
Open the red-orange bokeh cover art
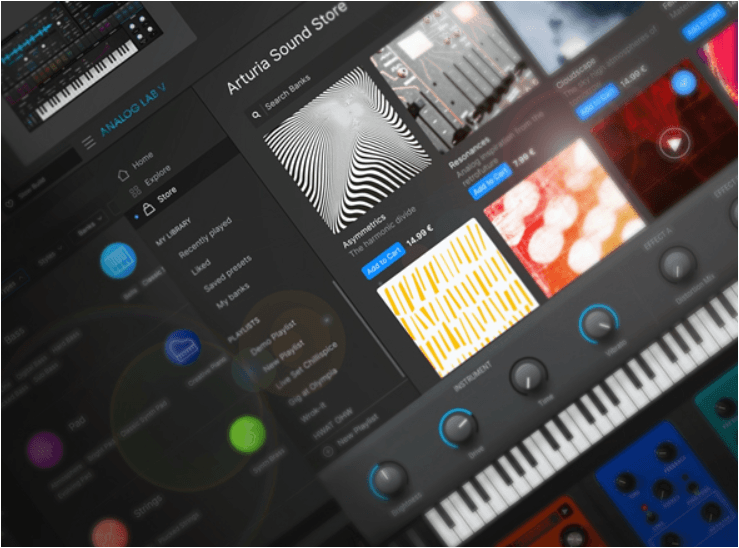coord(565,218)
